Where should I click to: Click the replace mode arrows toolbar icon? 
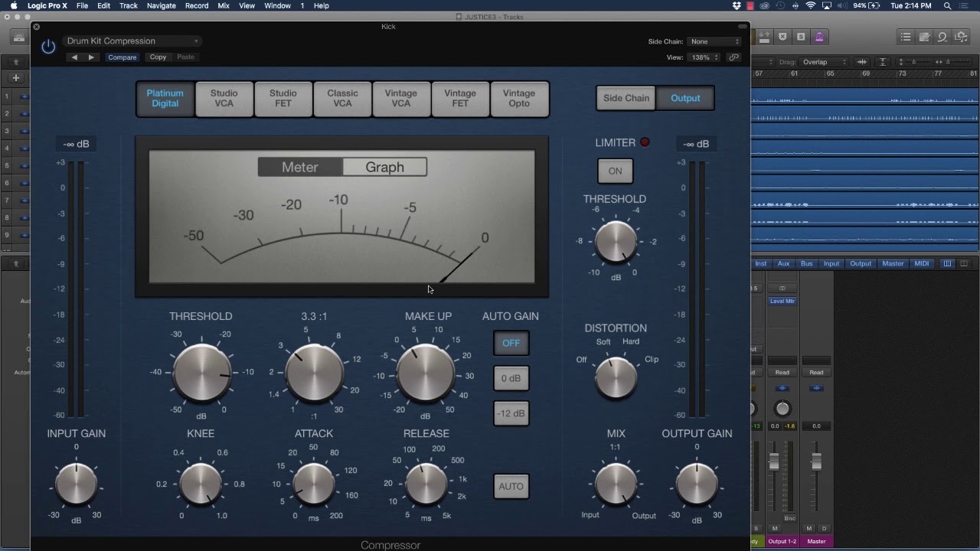click(764, 37)
